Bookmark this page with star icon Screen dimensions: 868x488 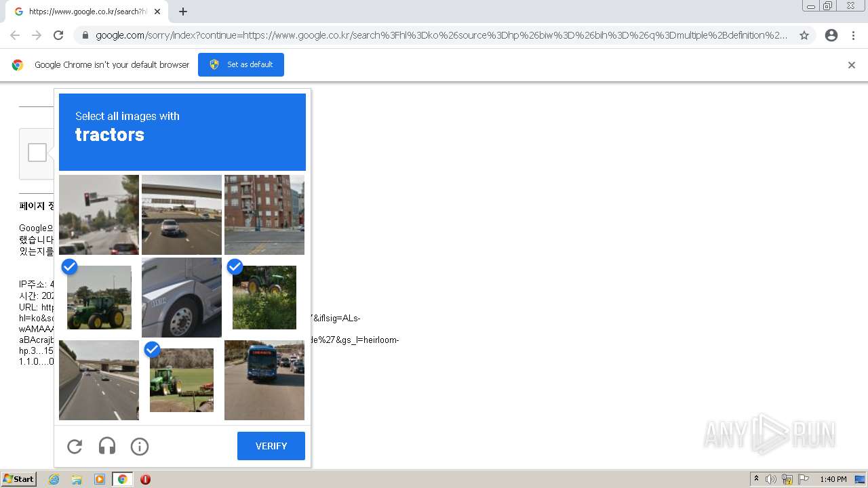[804, 35]
